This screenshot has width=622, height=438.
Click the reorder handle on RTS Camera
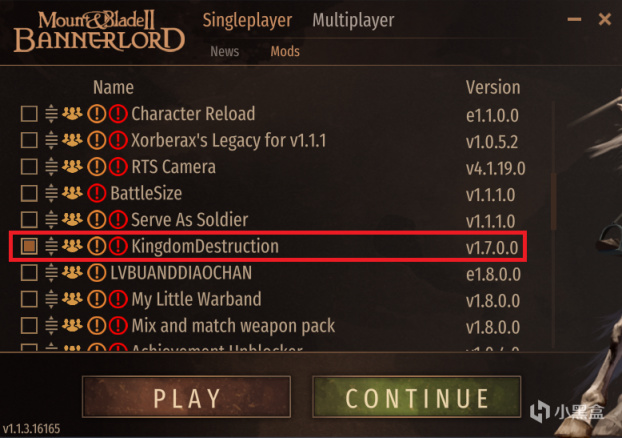coord(51,167)
